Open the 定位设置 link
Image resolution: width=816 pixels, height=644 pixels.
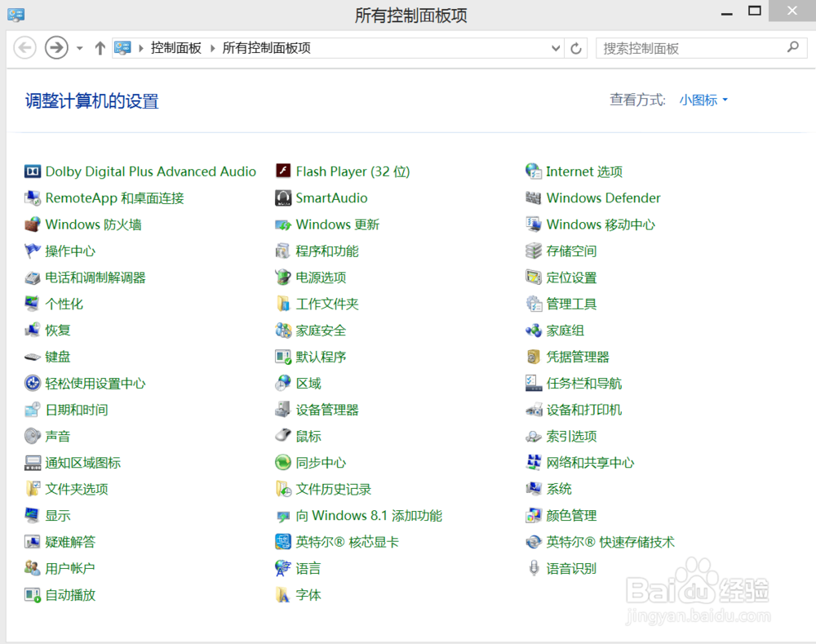(x=571, y=278)
